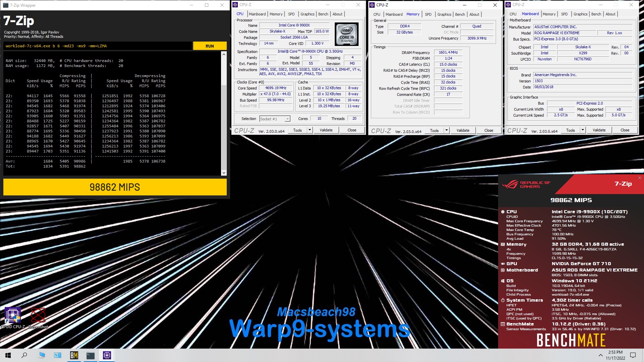
Task: Click the CPU-Z title icon in Memory window
Action: [x=372, y=5]
